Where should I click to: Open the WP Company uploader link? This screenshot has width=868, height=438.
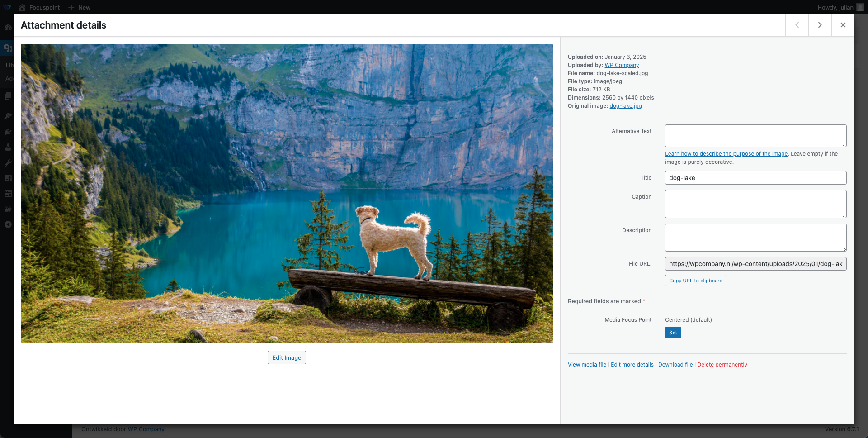pyautogui.click(x=622, y=65)
